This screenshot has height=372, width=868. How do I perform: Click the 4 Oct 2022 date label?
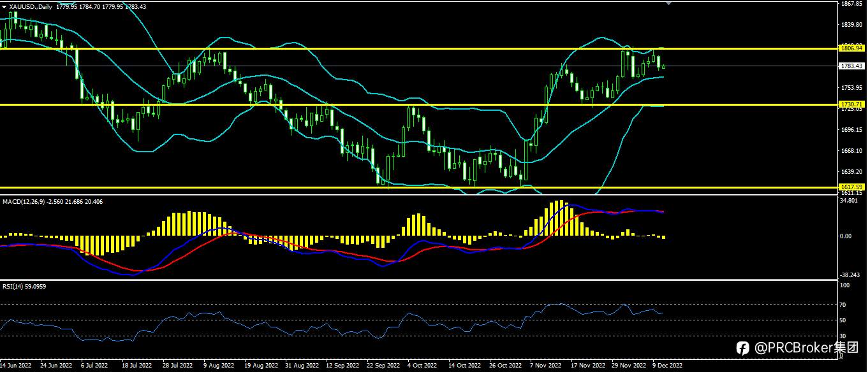tap(423, 366)
